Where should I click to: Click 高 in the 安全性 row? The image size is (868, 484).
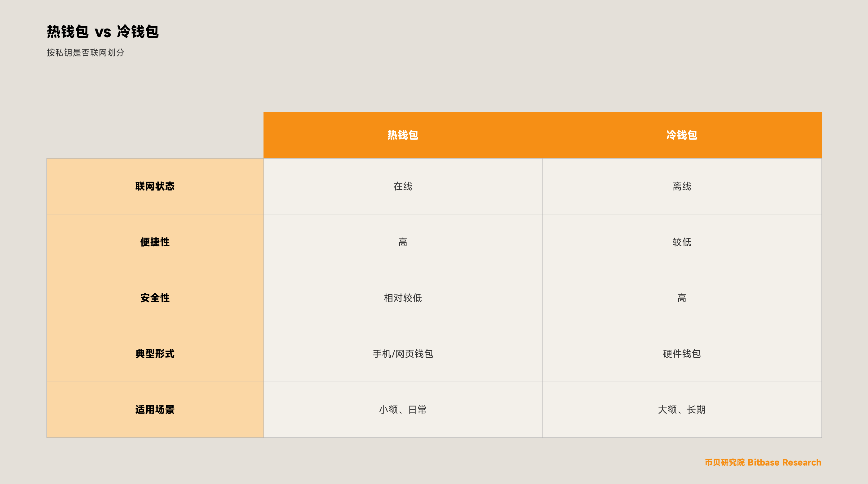tap(682, 298)
